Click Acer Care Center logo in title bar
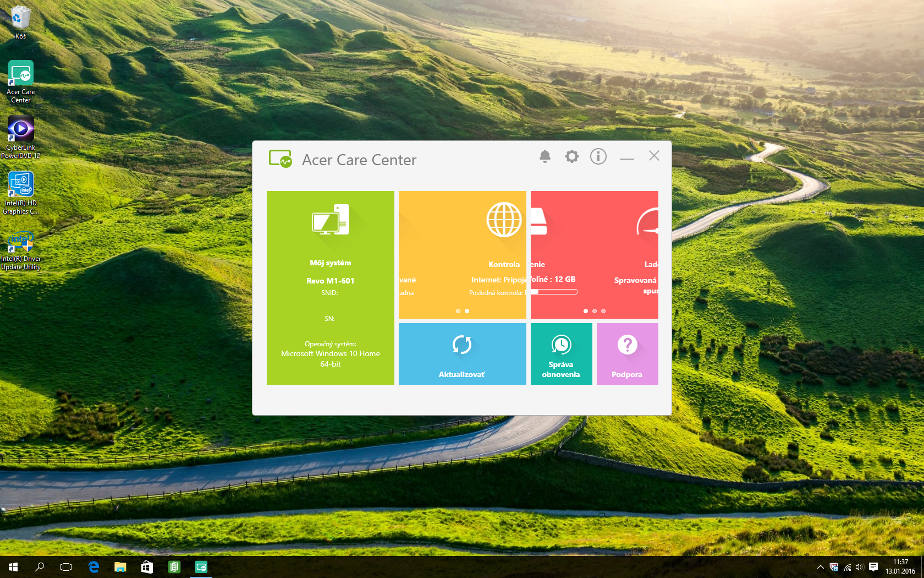 coord(280,159)
